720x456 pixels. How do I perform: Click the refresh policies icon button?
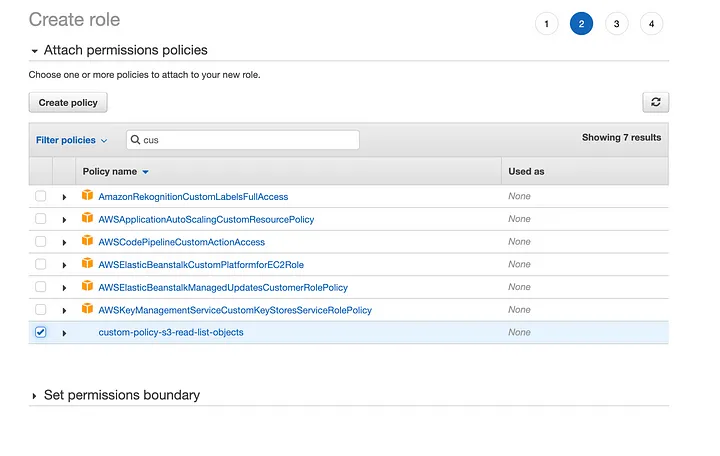pos(655,102)
